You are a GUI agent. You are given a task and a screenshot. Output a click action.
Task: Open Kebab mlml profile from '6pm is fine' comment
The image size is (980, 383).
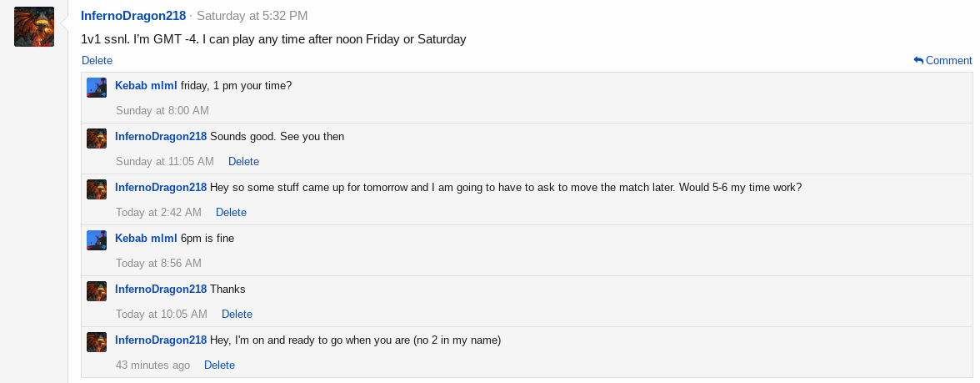pos(146,238)
